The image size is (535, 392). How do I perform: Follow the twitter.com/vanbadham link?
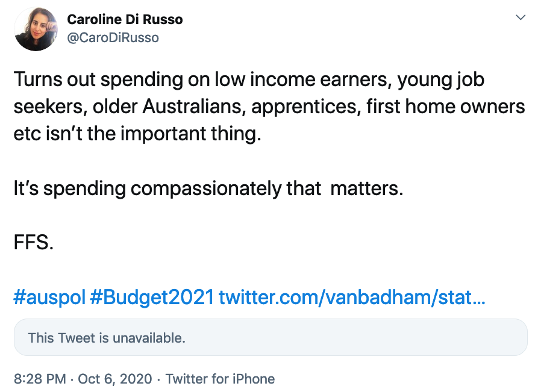(351, 297)
